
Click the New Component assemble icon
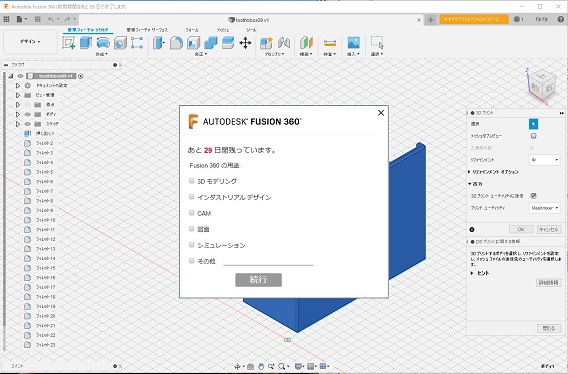266,43
